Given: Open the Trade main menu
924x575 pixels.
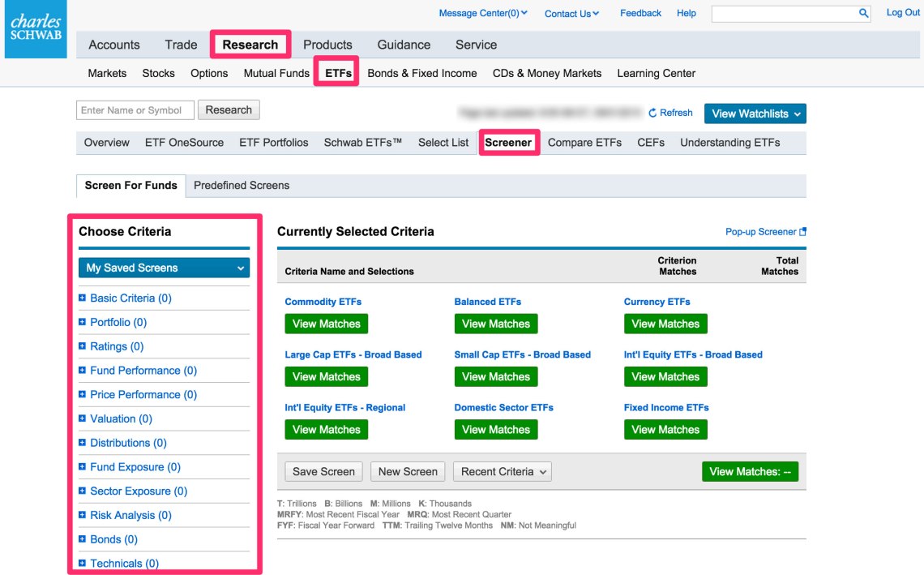Looking at the screenshot, I should pyautogui.click(x=181, y=45).
